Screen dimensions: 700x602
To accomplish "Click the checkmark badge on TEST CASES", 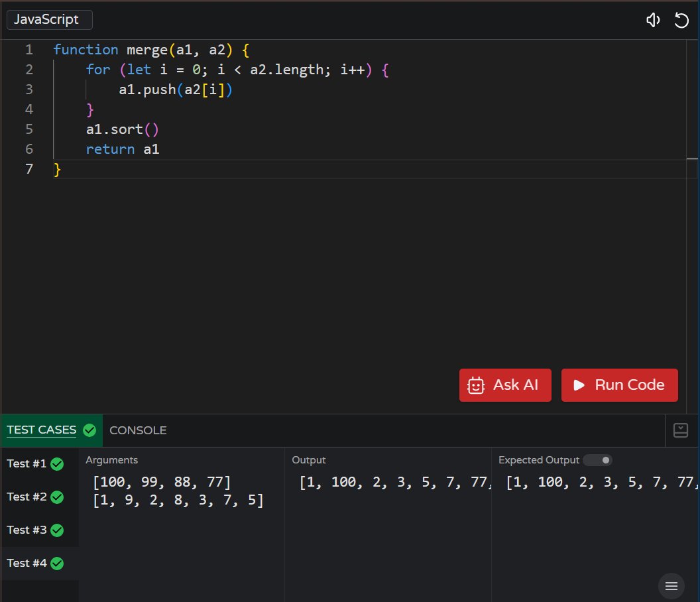I will (89, 430).
